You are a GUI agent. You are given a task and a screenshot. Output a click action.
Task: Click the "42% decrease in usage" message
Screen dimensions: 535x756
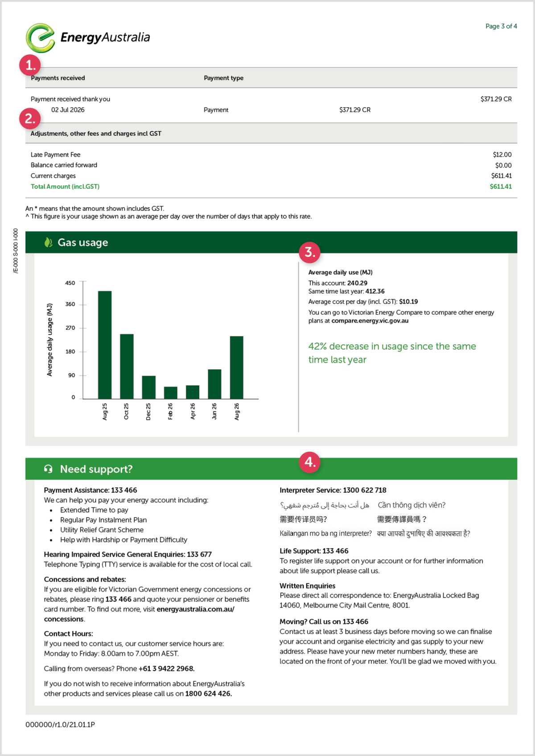pyautogui.click(x=392, y=353)
